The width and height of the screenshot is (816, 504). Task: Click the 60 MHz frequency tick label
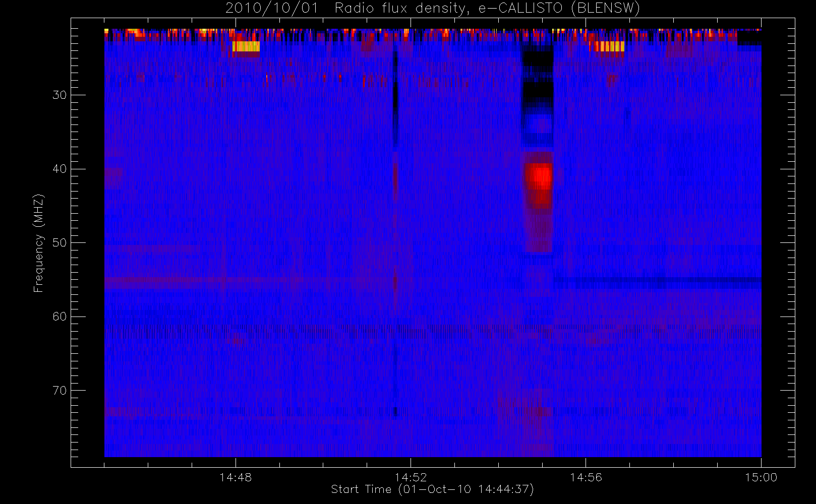pos(60,317)
